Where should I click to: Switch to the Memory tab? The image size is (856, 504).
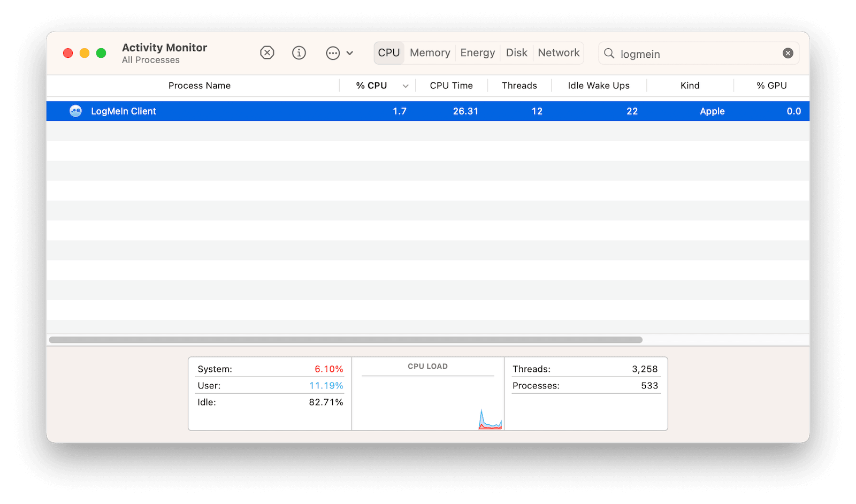coord(430,53)
